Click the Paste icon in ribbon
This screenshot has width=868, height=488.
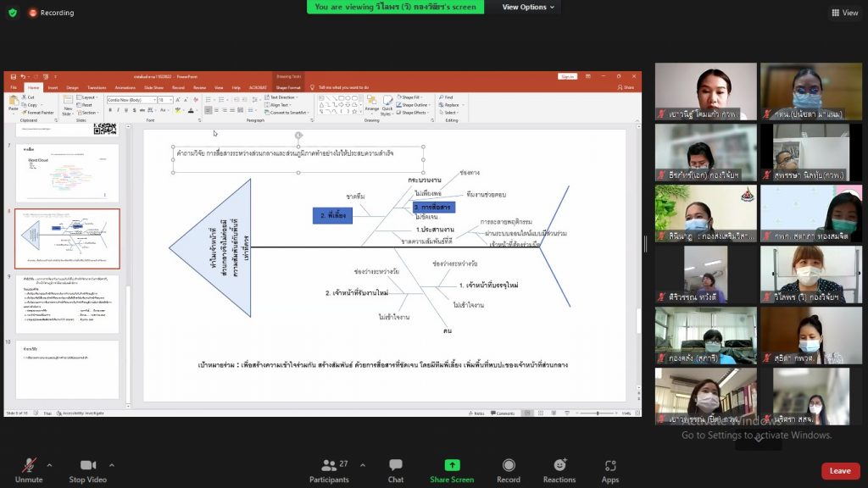13,102
